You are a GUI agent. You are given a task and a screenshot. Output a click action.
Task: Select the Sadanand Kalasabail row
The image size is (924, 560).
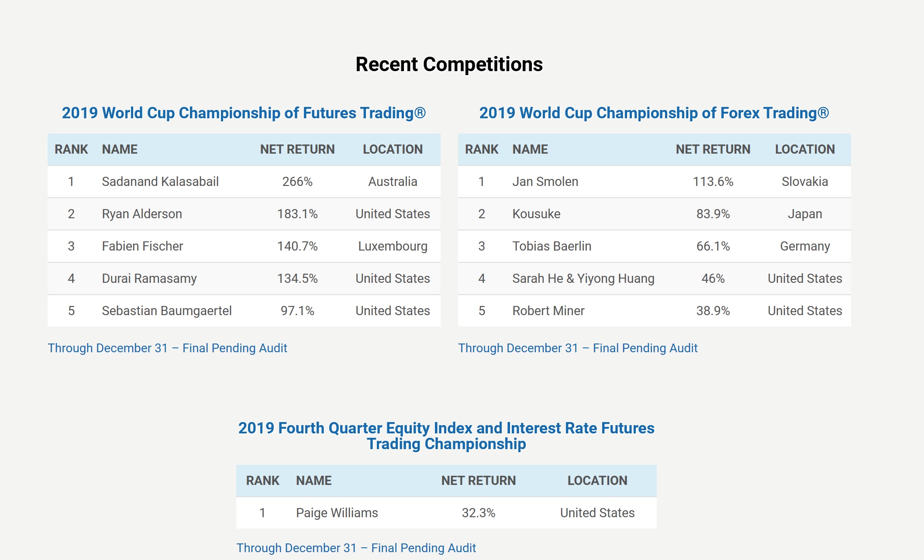[244, 182]
